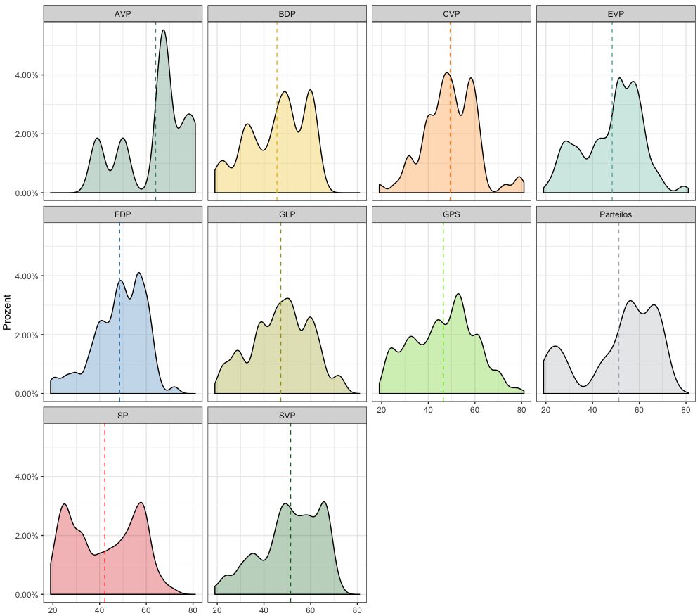700x616 pixels.
Task: Click the tallest peak in the AVP density
Action: point(164,31)
